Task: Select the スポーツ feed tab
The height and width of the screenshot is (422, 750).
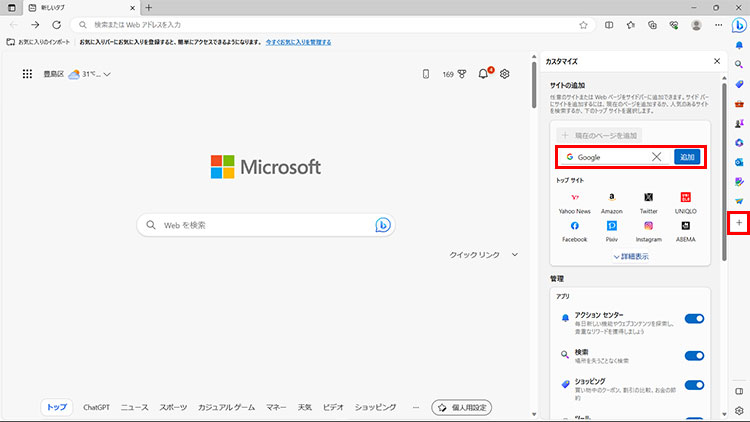Action: 173,407
